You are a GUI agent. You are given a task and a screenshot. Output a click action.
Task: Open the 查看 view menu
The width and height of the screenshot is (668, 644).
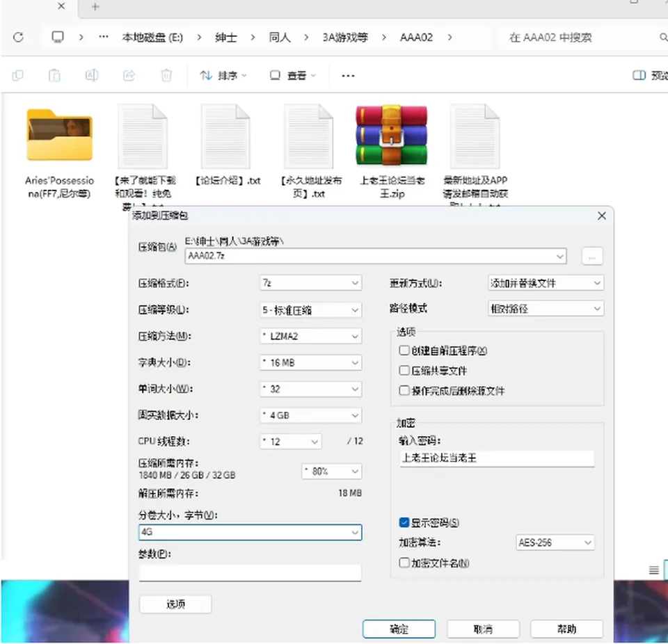293,76
